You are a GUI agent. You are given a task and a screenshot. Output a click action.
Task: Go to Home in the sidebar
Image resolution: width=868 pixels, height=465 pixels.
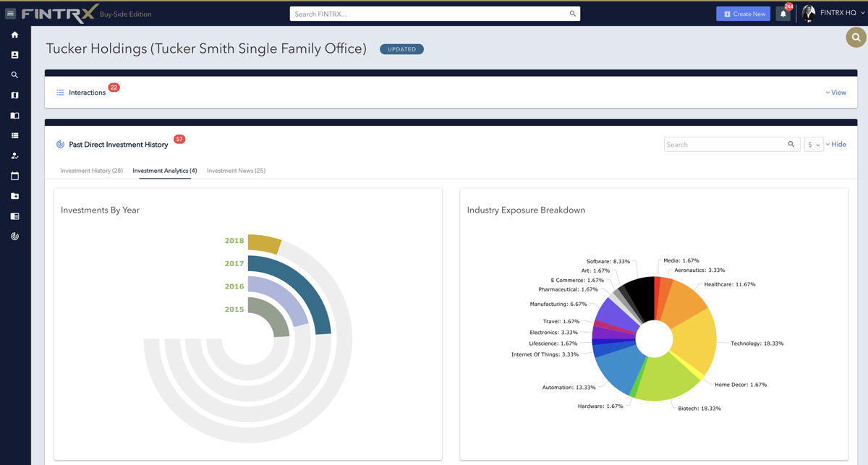pos(14,35)
